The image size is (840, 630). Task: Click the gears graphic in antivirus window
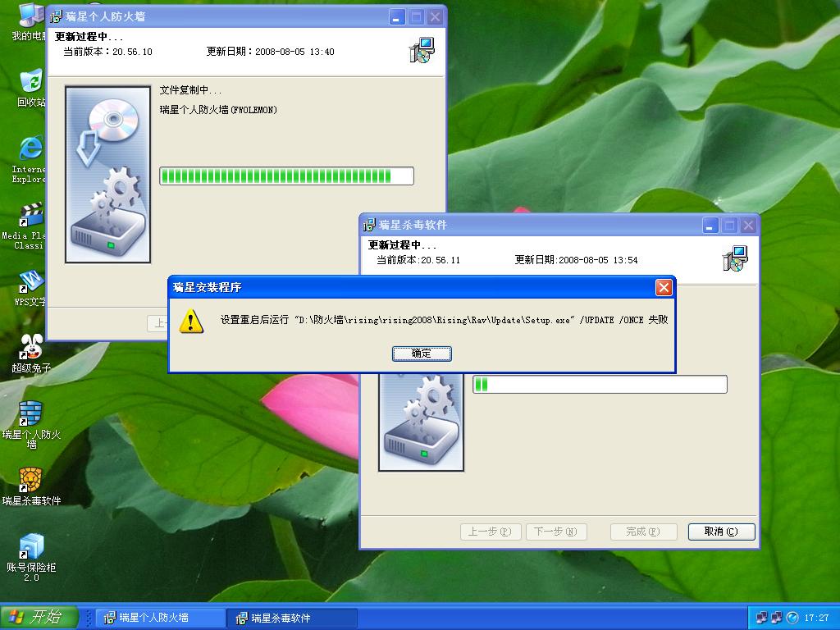[x=421, y=422]
